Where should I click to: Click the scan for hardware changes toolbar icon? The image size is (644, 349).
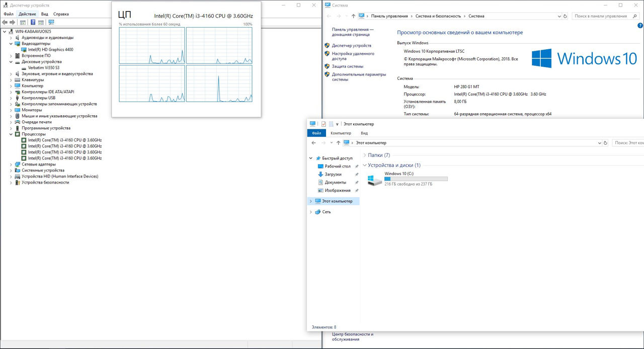tap(51, 22)
